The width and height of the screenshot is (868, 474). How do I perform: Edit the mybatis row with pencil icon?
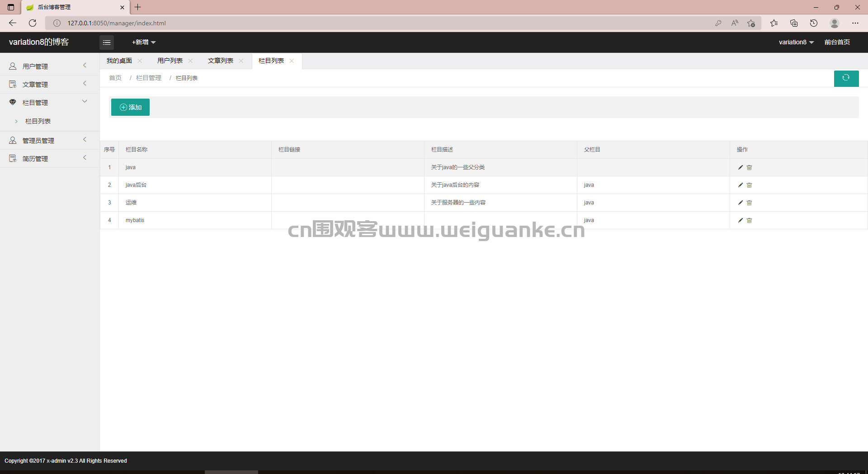pos(740,220)
